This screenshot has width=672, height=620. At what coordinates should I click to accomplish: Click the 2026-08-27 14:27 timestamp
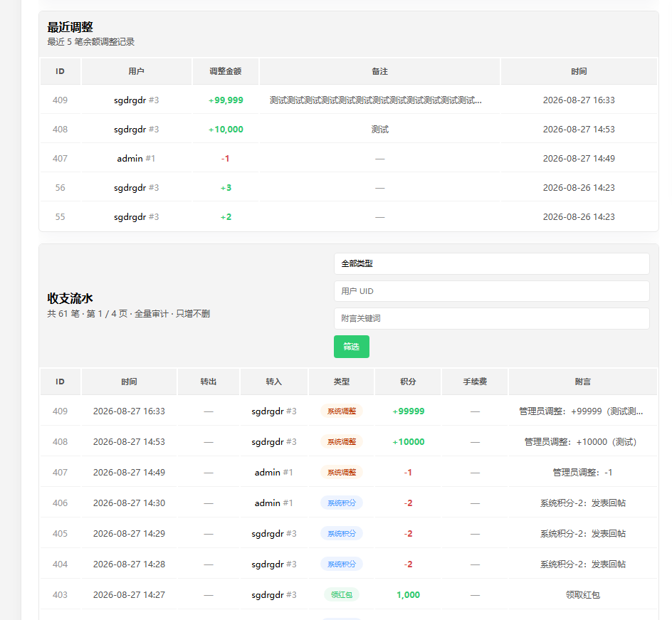click(129, 594)
